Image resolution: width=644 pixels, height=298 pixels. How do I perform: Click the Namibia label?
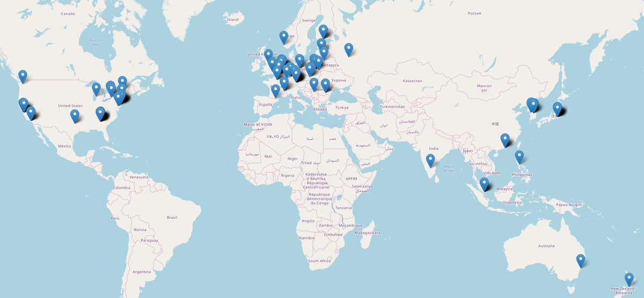(x=306, y=237)
